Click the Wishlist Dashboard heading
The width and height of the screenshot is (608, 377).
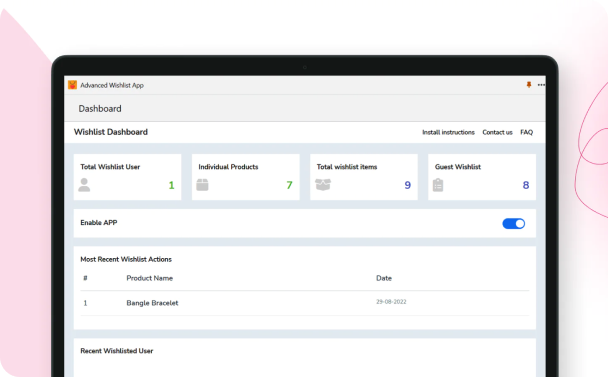coord(111,132)
